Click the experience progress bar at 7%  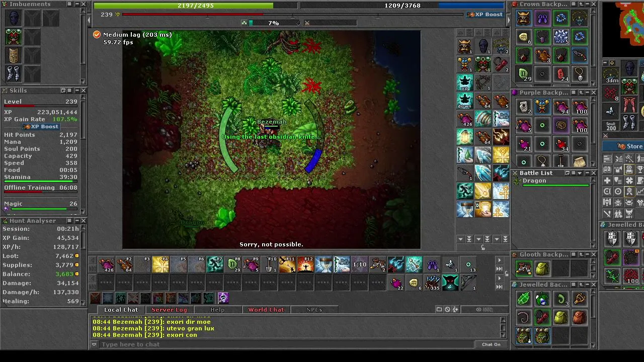[x=273, y=23]
